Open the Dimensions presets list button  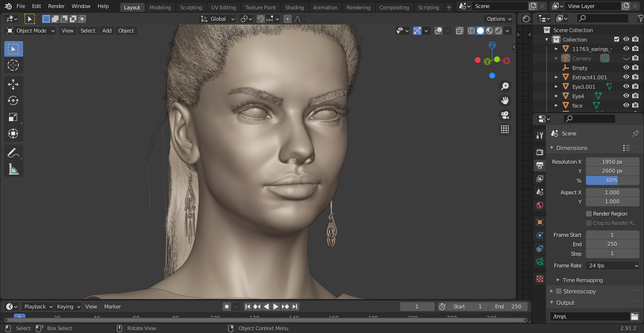click(626, 148)
